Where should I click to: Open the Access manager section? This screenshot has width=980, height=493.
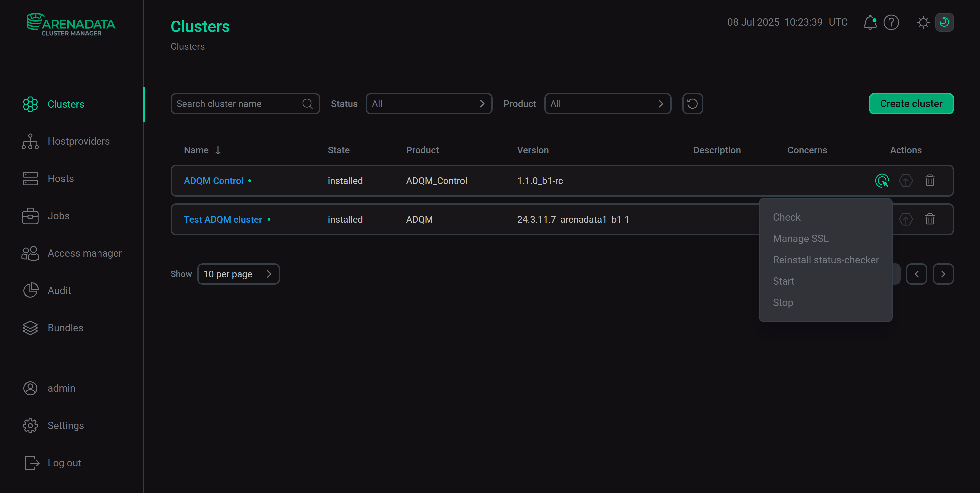click(x=85, y=253)
